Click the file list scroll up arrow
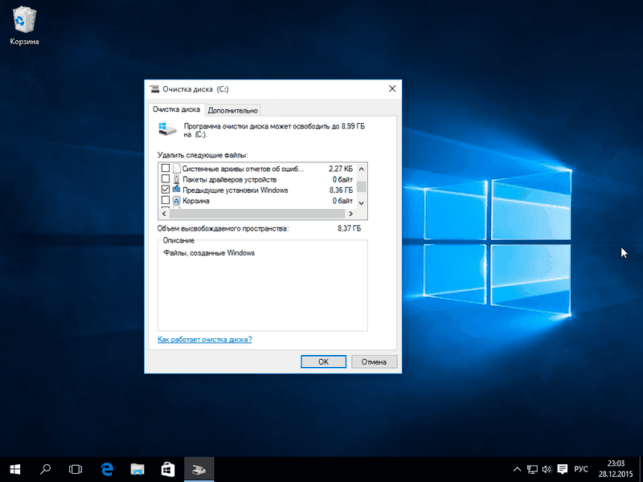643x482 pixels. 361,169
